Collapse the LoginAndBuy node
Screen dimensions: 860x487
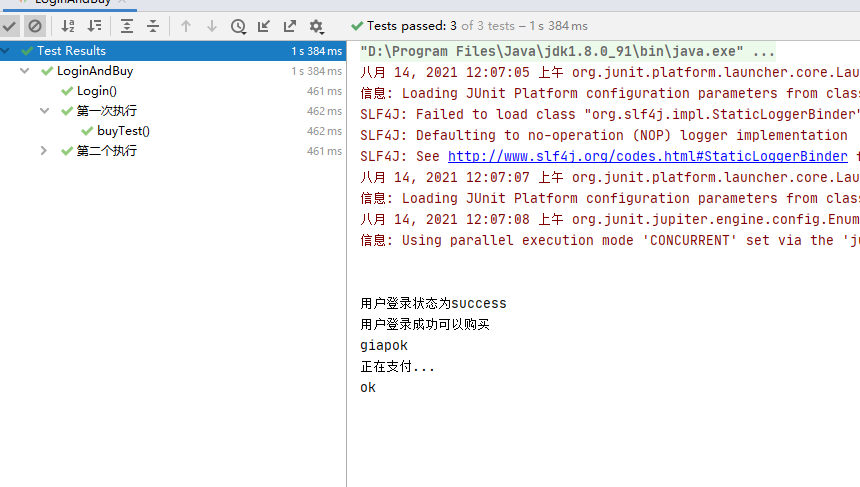[x=25, y=71]
